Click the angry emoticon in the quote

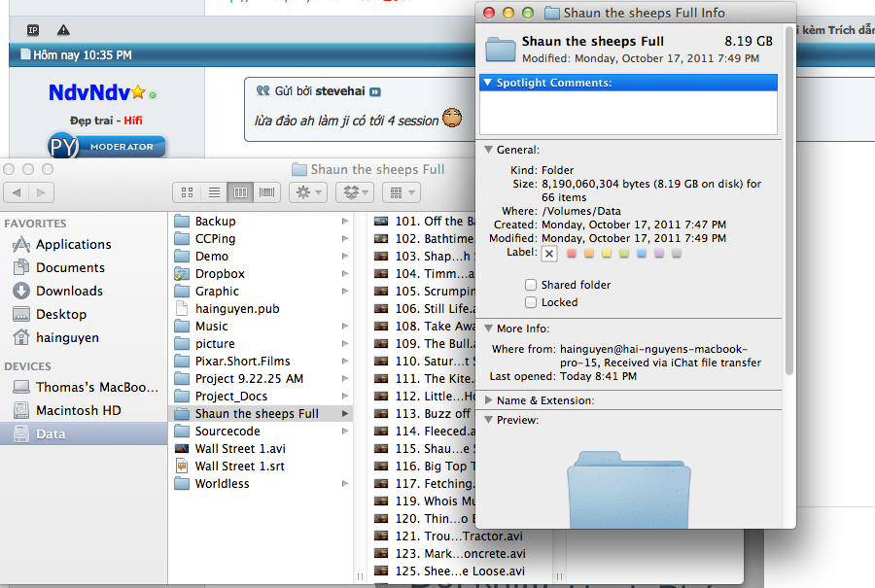(452, 118)
